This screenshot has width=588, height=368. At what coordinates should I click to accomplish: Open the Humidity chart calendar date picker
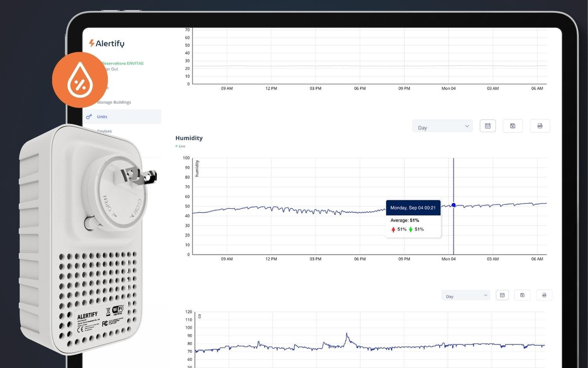coord(488,126)
